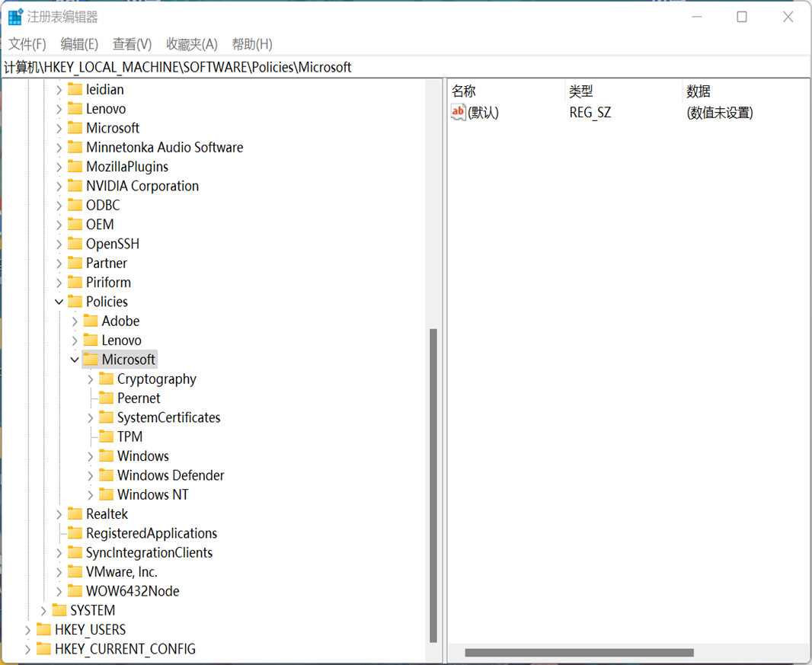This screenshot has width=812, height=665.
Task: Click the ODBC folder icon
Action: pos(75,205)
